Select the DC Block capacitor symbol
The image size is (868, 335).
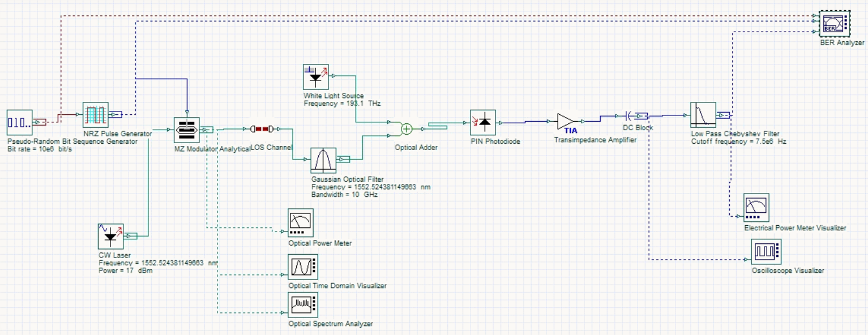point(629,115)
